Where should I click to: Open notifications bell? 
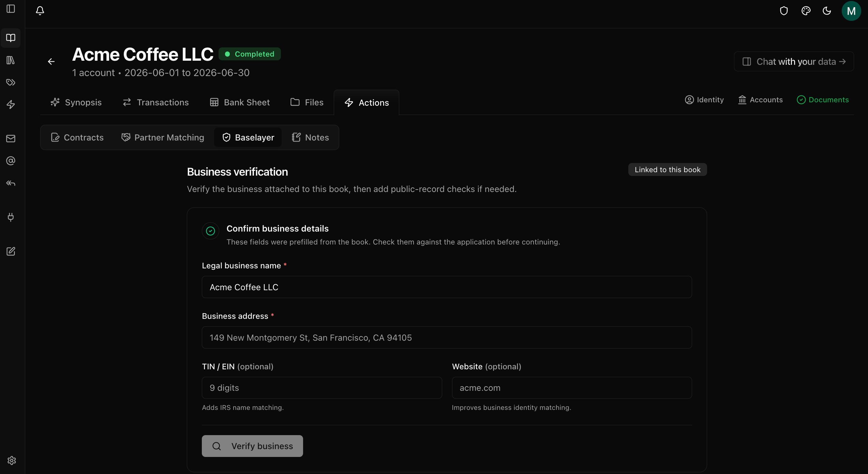(x=40, y=11)
